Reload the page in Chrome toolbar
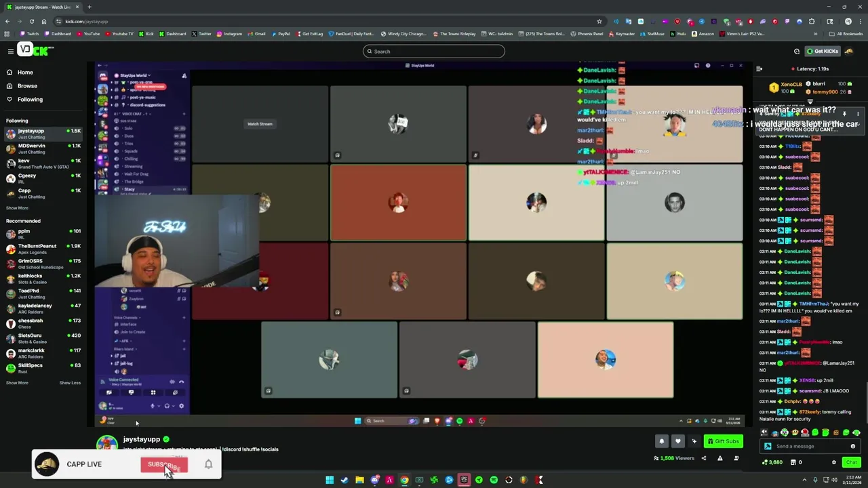868x488 pixels. tap(32, 21)
